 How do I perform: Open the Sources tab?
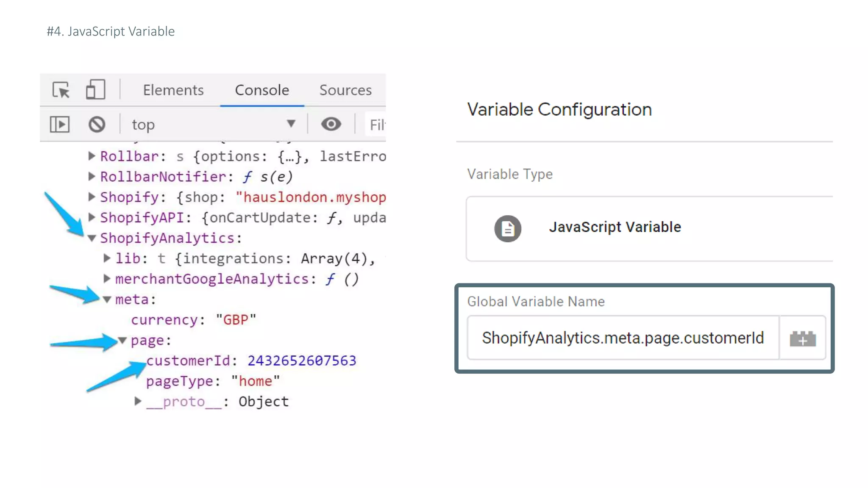(x=345, y=90)
